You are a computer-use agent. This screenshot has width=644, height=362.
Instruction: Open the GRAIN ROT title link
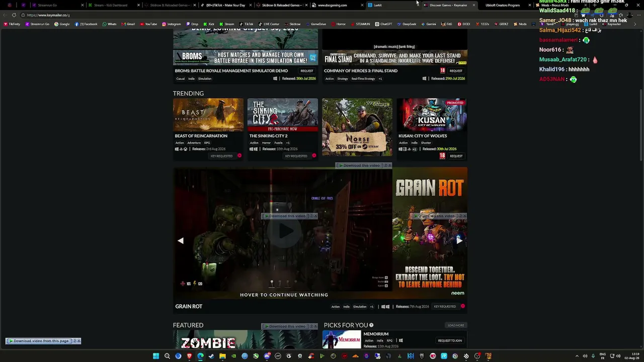[189, 306]
